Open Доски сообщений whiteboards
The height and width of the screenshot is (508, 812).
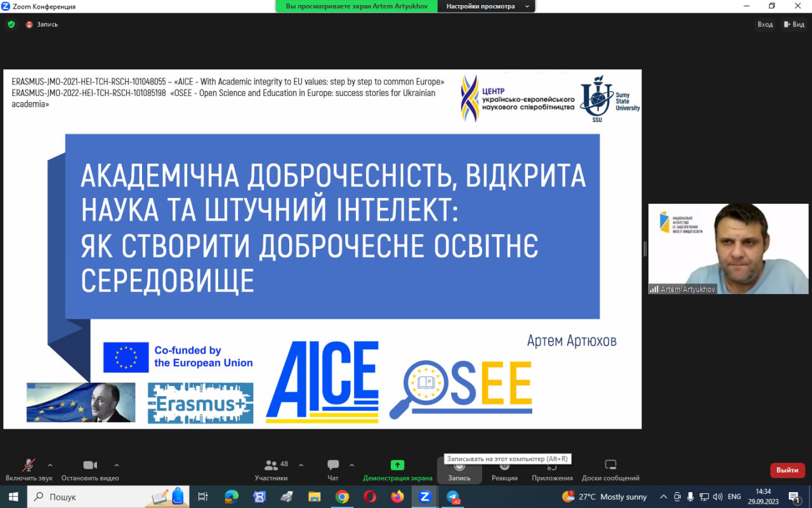[610, 470]
